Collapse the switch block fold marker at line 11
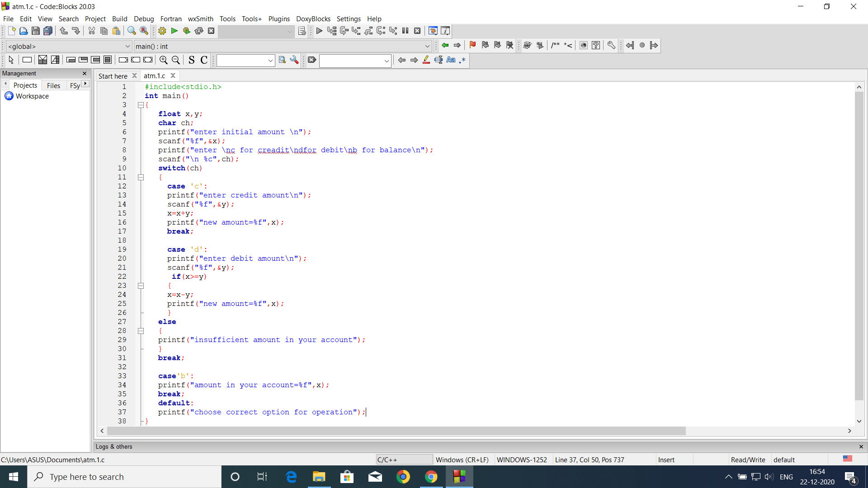Screen dimensions: 868x488 141,177
